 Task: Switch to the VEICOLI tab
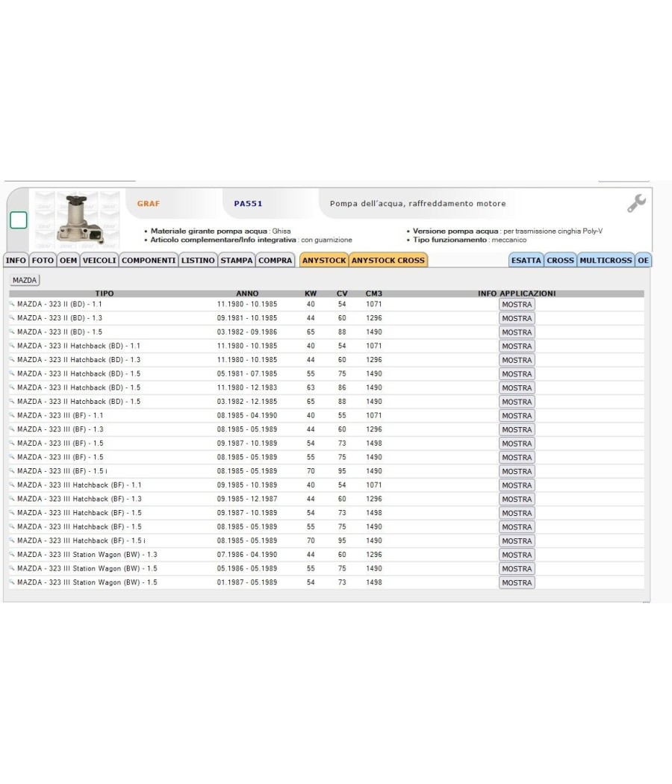(99, 260)
